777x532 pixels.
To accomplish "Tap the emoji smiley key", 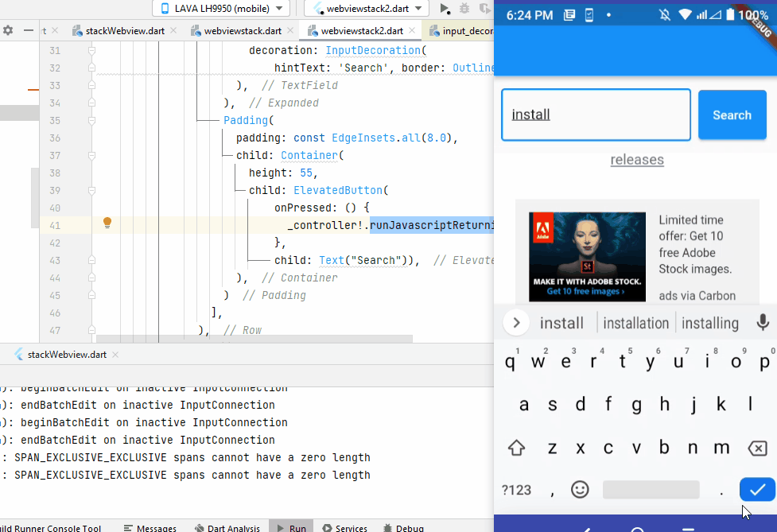I will tap(580, 489).
